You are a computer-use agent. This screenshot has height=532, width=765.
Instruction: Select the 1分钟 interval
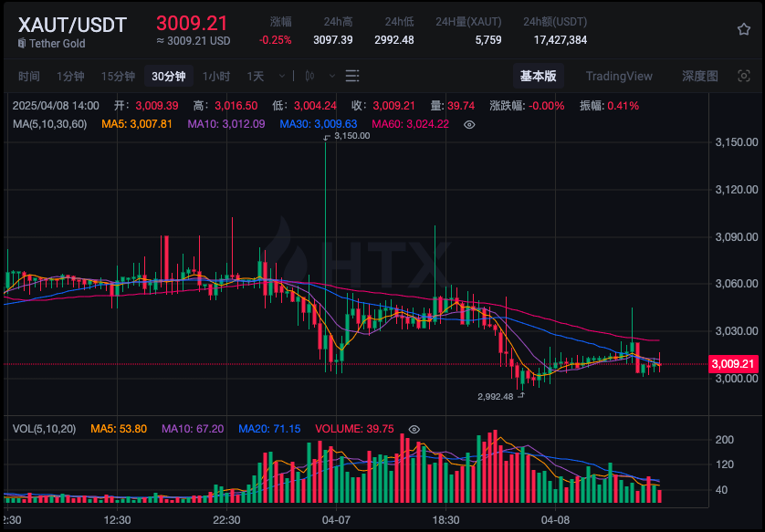[x=70, y=76]
